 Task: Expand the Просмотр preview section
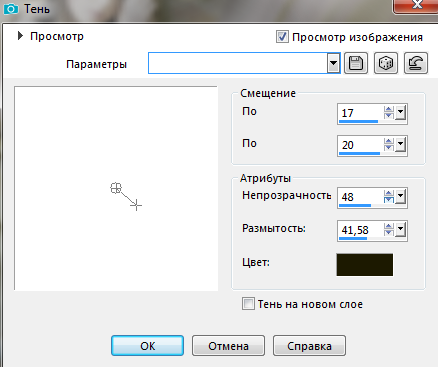20,36
